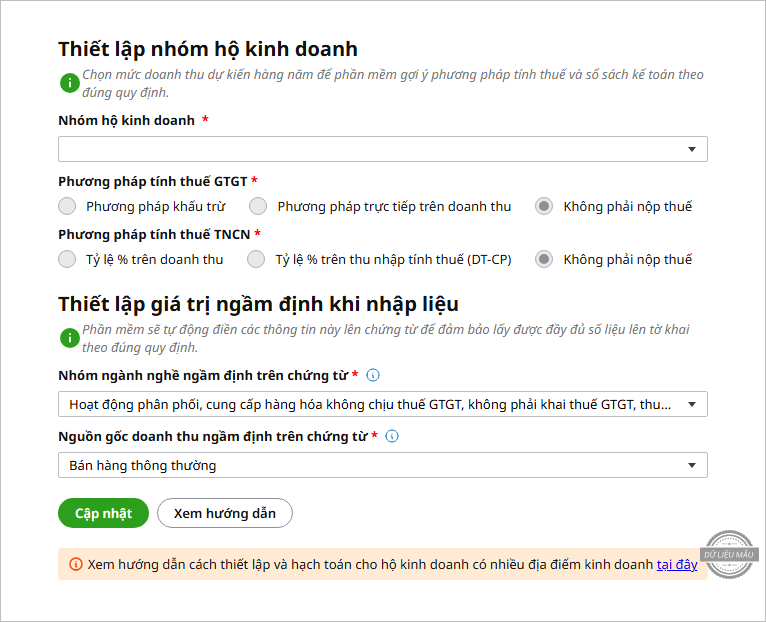Click the green info icon under Thiết lập giá trị ngầm định
This screenshot has height=622, width=766.
[68, 338]
